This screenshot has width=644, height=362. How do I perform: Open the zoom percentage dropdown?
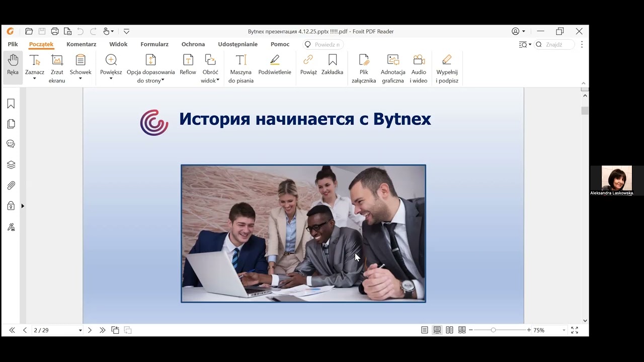pos(564,330)
